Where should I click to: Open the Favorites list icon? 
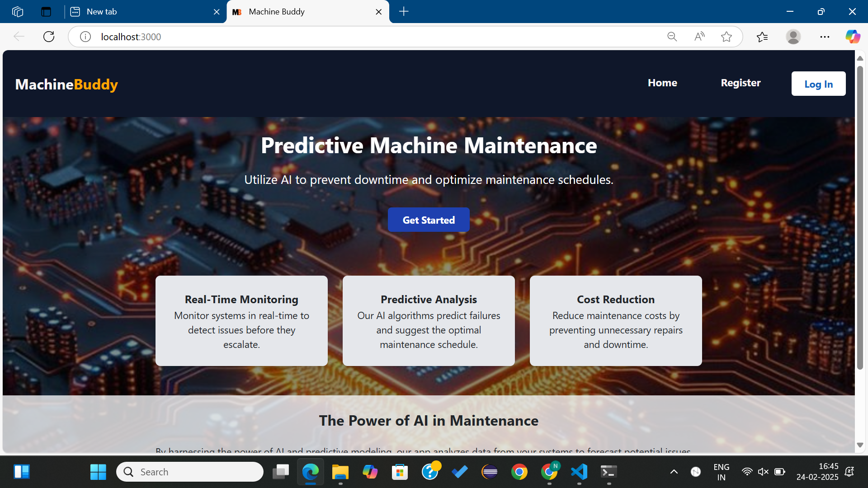[762, 37]
